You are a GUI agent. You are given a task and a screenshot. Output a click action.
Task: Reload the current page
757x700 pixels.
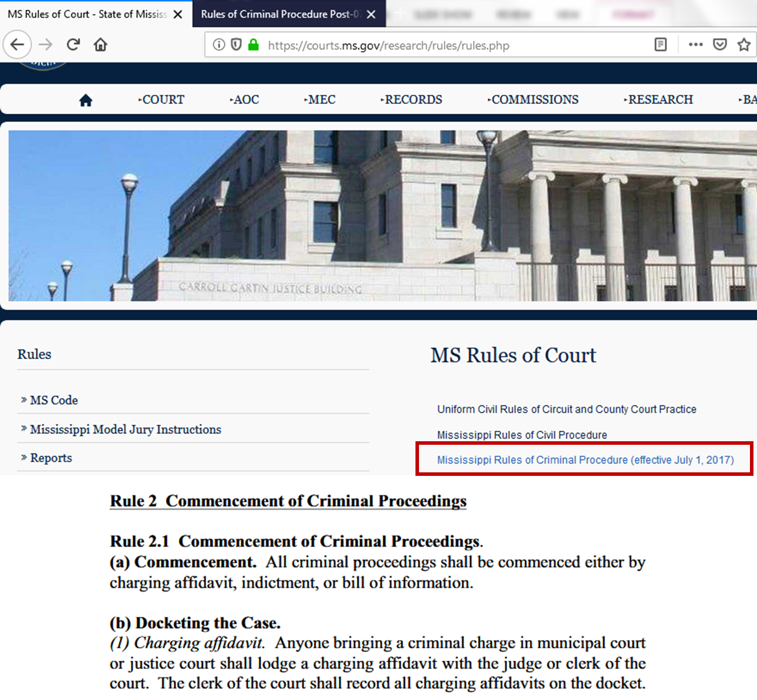tap(73, 45)
